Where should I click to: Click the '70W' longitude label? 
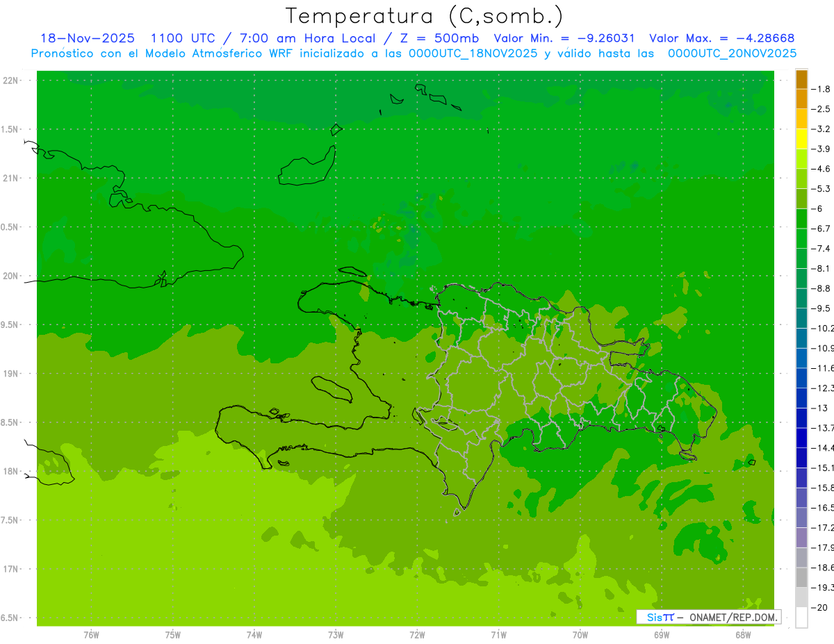point(580,635)
